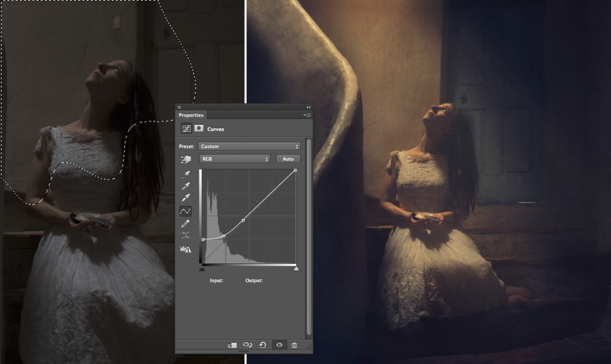Click the histogram clipping warning icon

[x=186, y=249]
